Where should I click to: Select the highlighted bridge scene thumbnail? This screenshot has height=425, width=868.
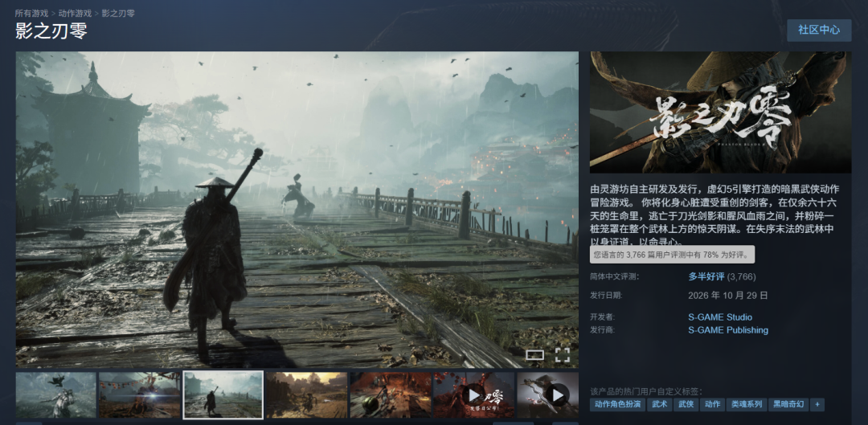pyautogui.click(x=223, y=395)
